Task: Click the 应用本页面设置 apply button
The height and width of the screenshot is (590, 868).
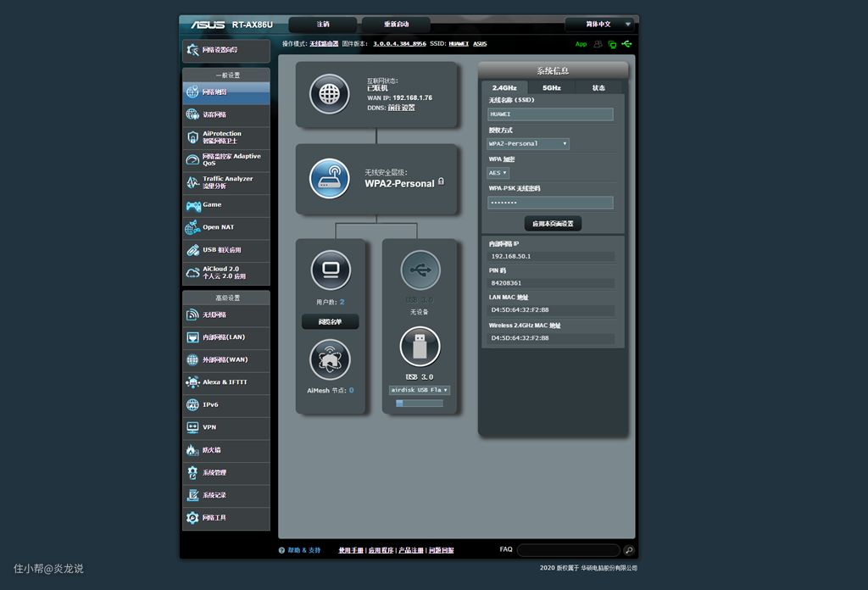Action: point(553,224)
